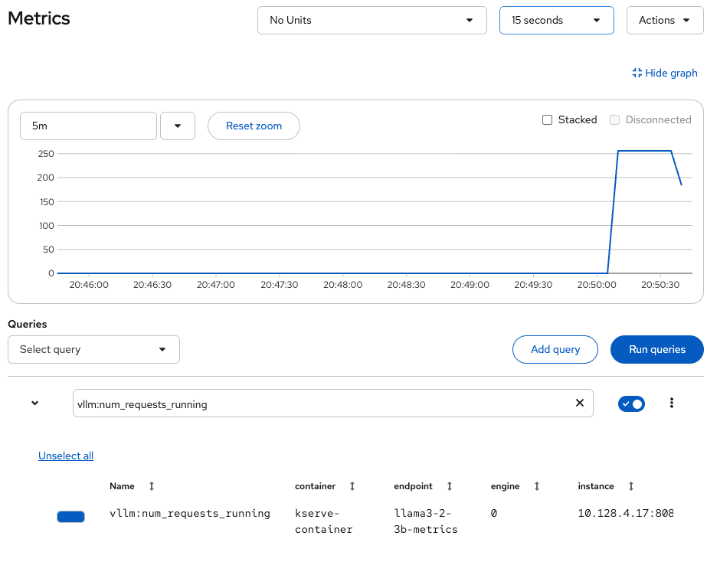This screenshot has width=707, height=588.
Task: Sort the container column
Action: pyautogui.click(x=352, y=486)
